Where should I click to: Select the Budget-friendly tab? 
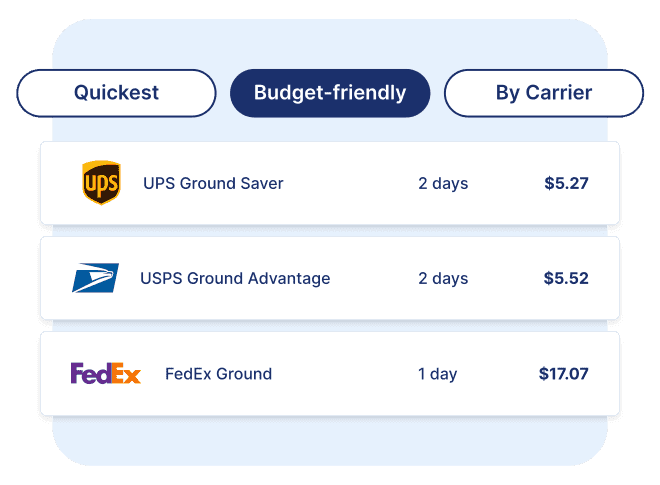point(330,93)
